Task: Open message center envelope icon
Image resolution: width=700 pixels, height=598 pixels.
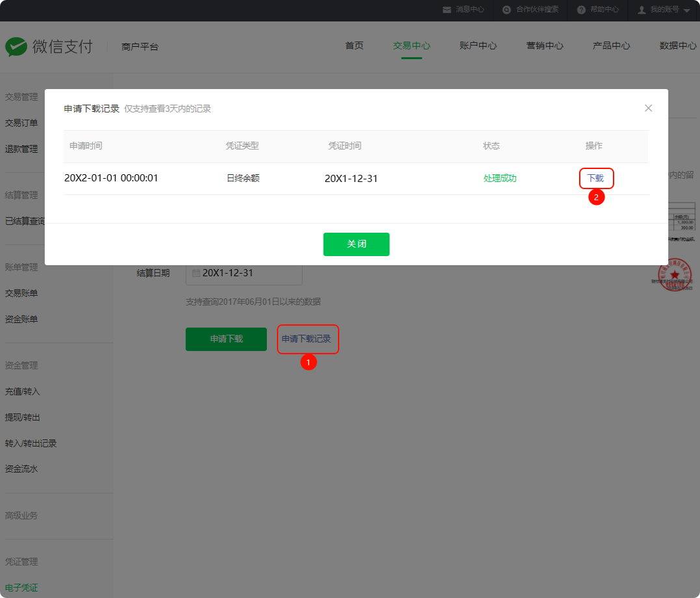Action: 447,10
